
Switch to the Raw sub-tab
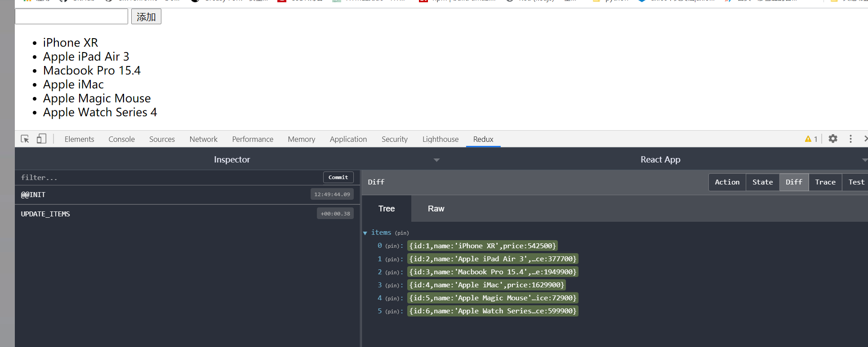[x=436, y=208]
